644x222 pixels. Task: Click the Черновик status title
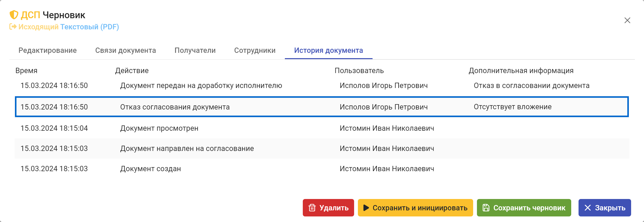click(64, 15)
